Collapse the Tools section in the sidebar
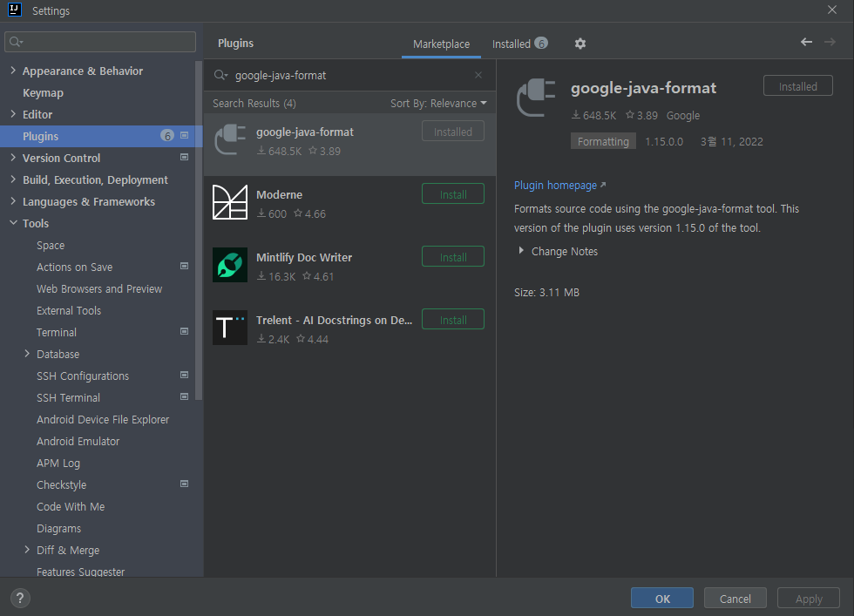The width and height of the screenshot is (854, 616). 11,223
